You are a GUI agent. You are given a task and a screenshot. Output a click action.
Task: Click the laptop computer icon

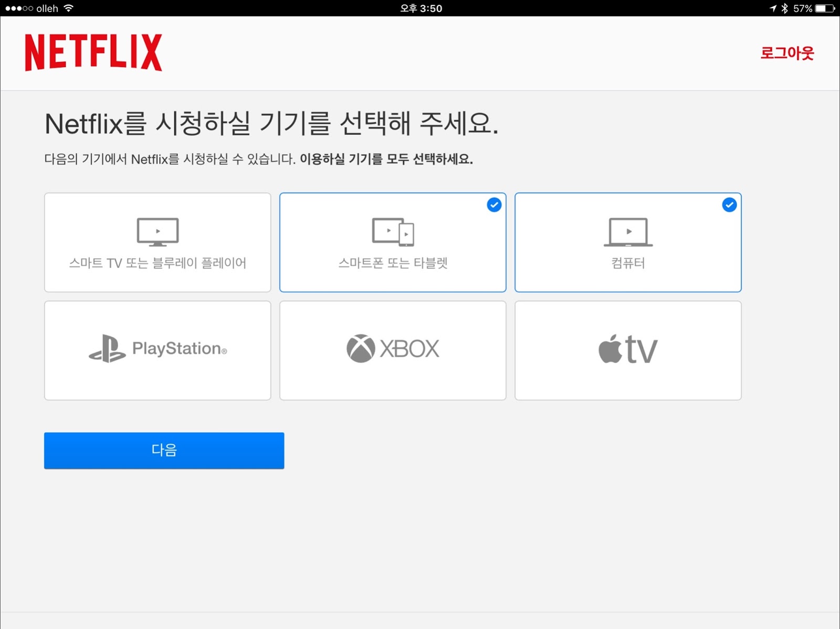[x=628, y=232]
